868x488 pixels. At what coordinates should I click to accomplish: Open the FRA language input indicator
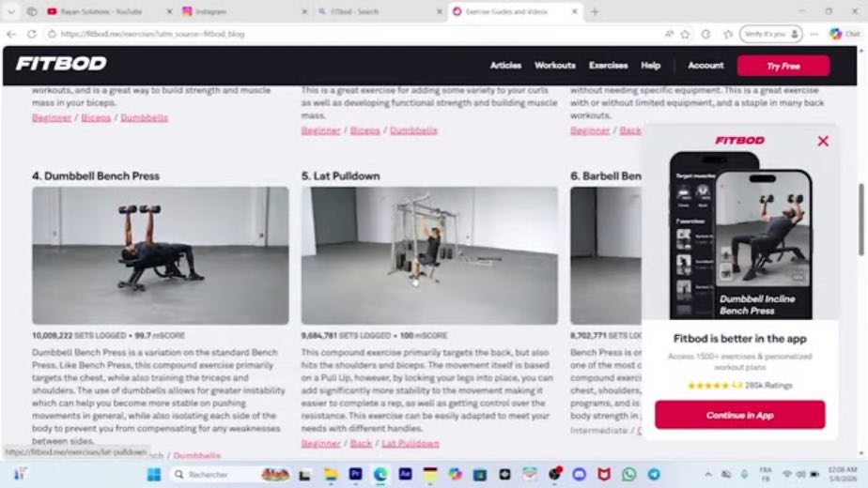tap(766, 474)
